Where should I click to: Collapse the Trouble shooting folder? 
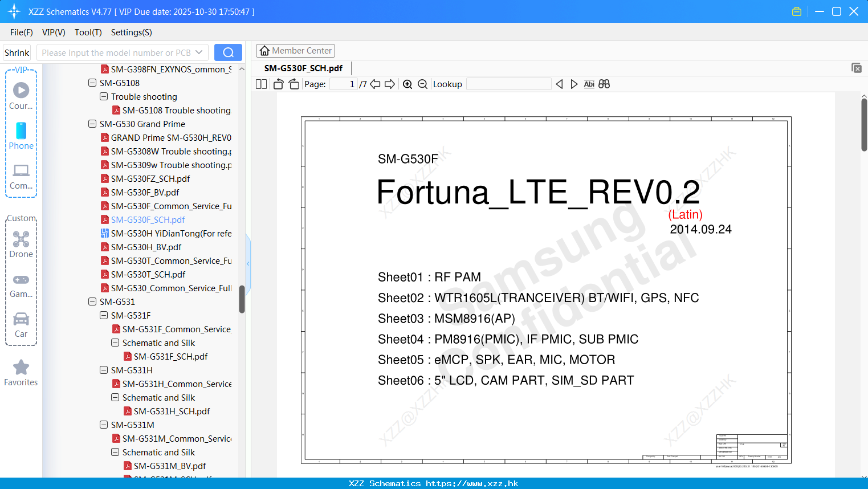(104, 96)
